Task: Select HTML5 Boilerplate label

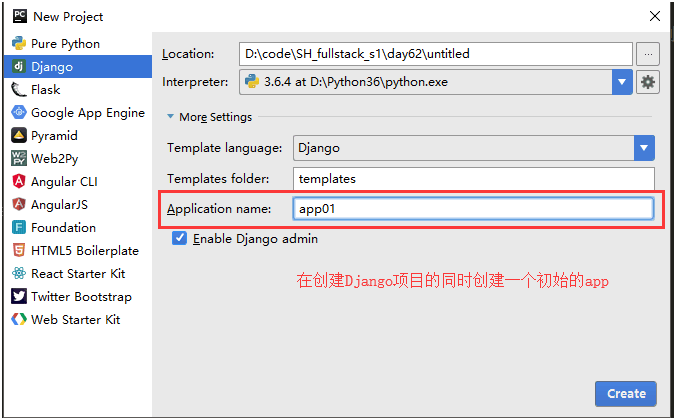Action: [85, 251]
